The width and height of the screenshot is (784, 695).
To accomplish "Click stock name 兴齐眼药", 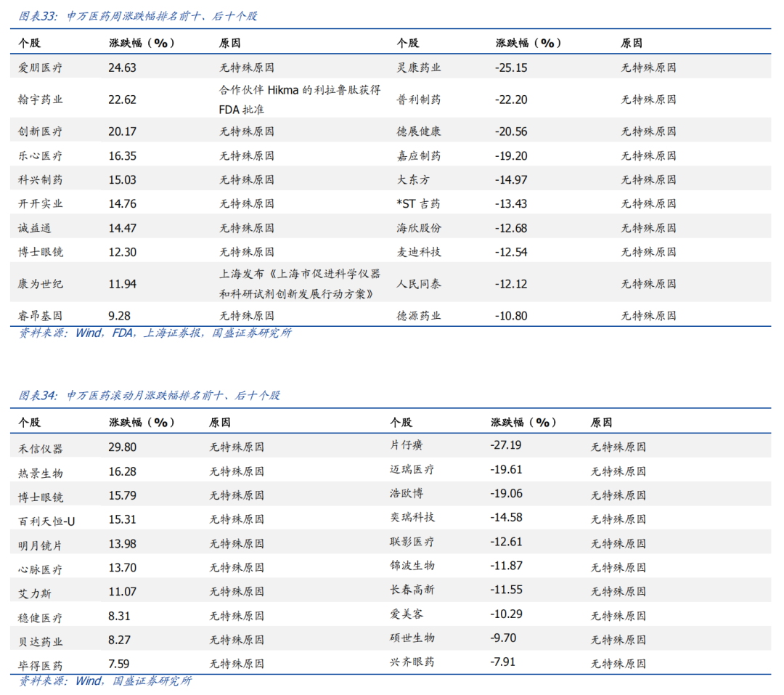I will point(412,662).
